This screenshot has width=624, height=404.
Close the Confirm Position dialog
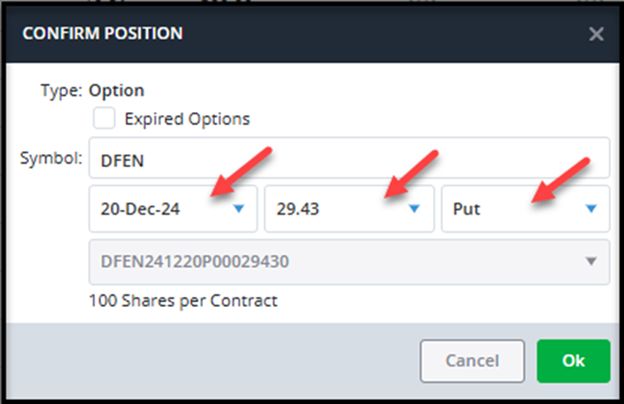coord(596,34)
